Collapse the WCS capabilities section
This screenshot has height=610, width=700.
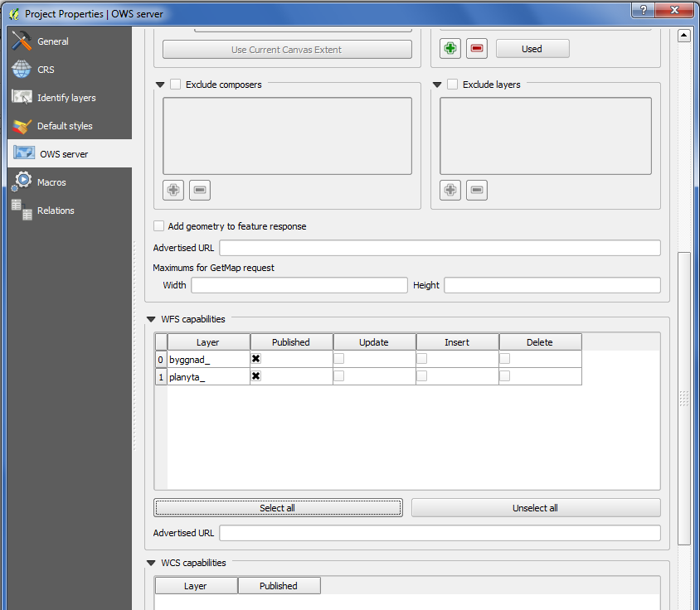click(x=151, y=563)
